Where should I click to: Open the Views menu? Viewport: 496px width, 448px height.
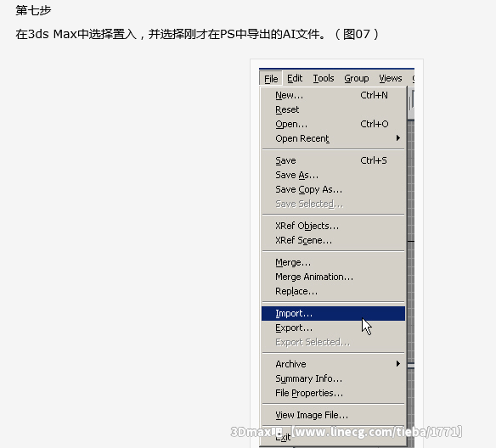pyautogui.click(x=391, y=78)
